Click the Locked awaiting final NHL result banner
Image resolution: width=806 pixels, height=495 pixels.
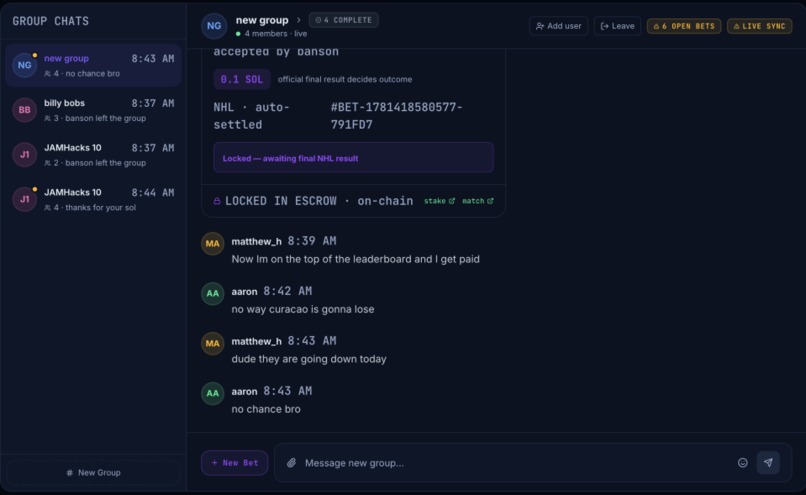354,157
